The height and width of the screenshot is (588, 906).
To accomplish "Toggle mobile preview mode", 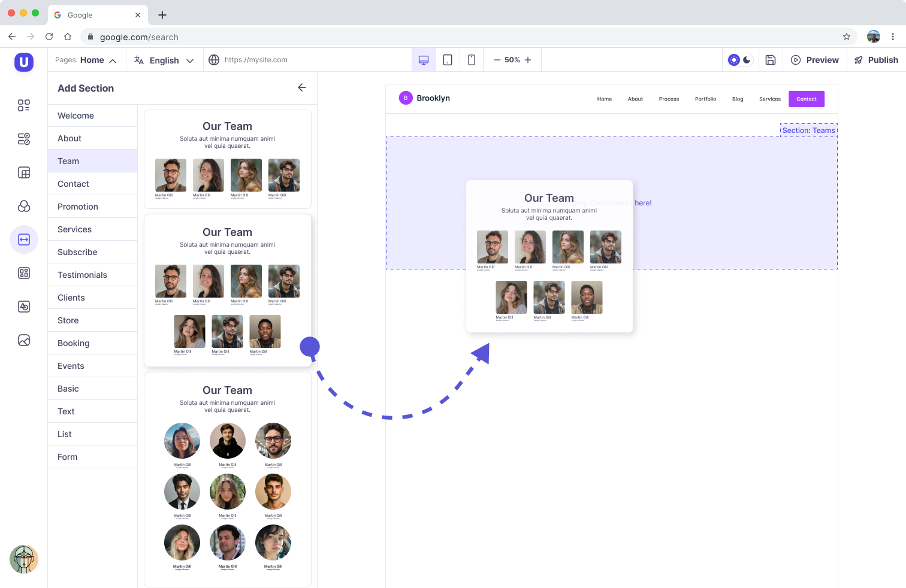I will (471, 59).
